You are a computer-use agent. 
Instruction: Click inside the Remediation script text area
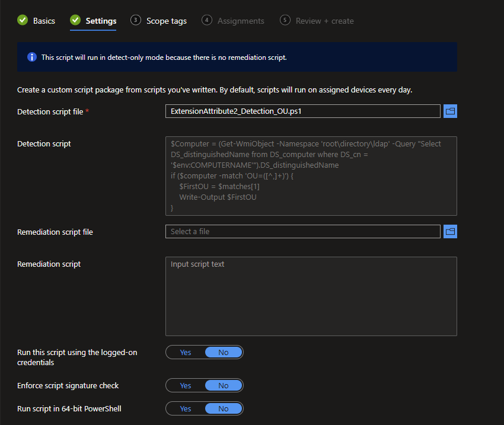pos(311,296)
